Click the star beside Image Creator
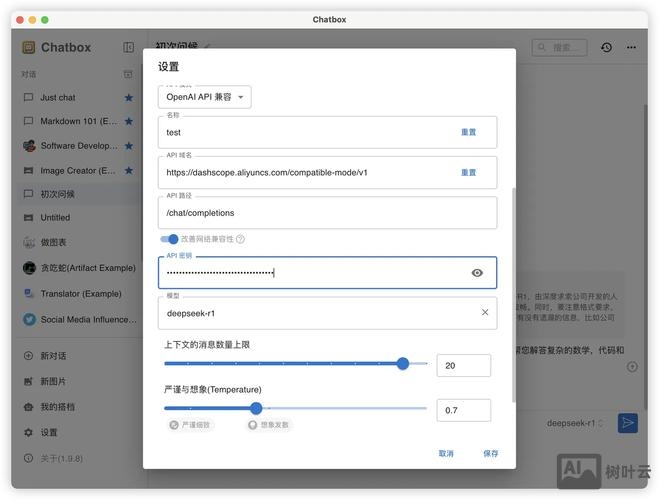The height and width of the screenshot is (500, 659). point(129,171)
